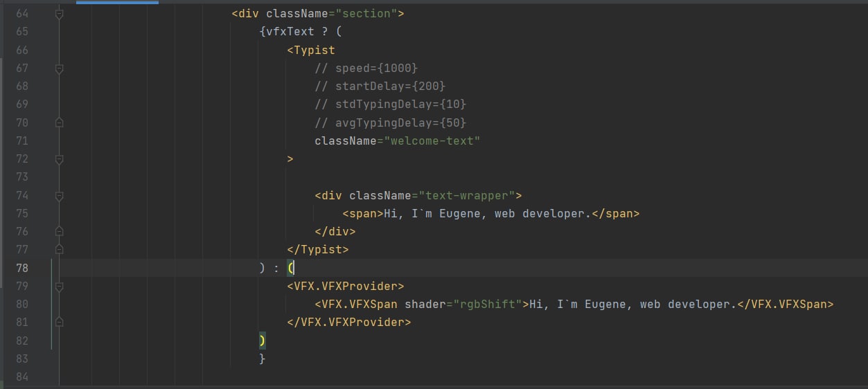Click the closing </VFX.VFXProvider> tag
The height and width of the screenshot is (389, 868).
click(349, 323)
